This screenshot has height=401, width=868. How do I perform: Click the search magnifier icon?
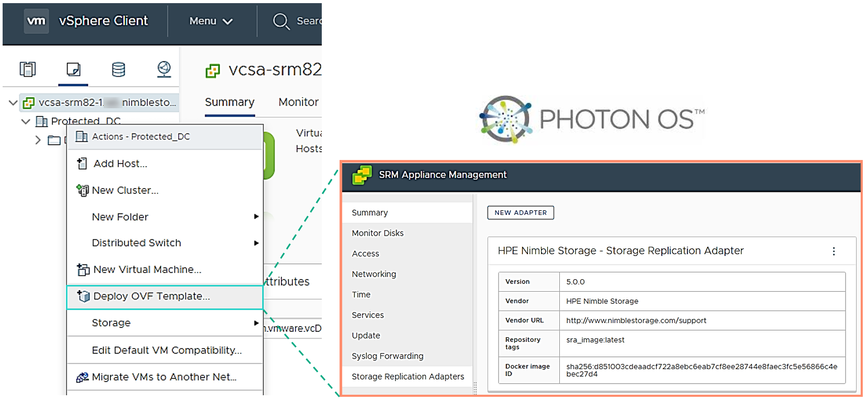pos(281,21)
